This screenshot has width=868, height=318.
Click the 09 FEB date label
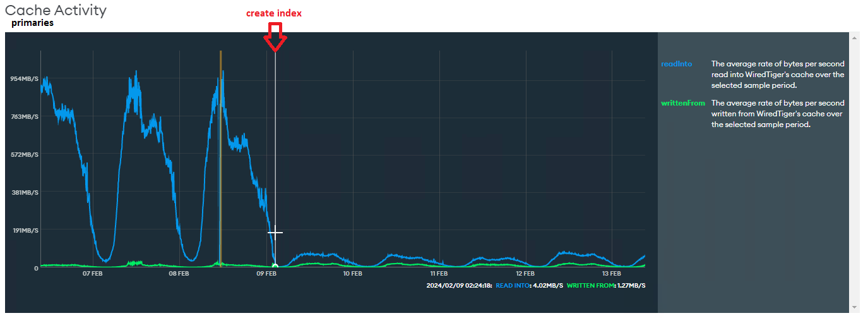coord(266,274)
